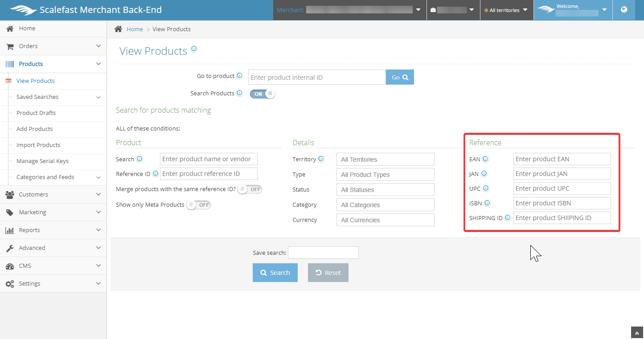The height and width of the screenshot is (339, 644).
Task: Expand the Orders sidebar menu
Action: pos(53,46)
